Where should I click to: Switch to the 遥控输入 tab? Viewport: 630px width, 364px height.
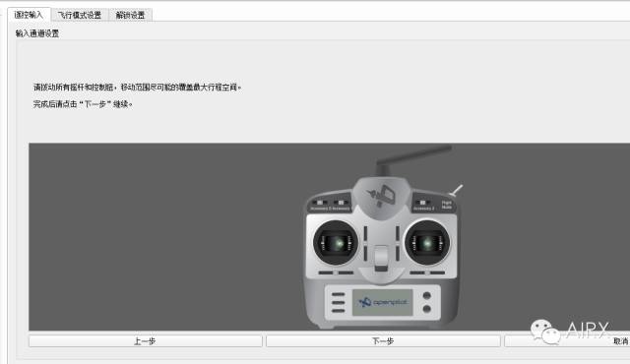[x=29, y=15]
